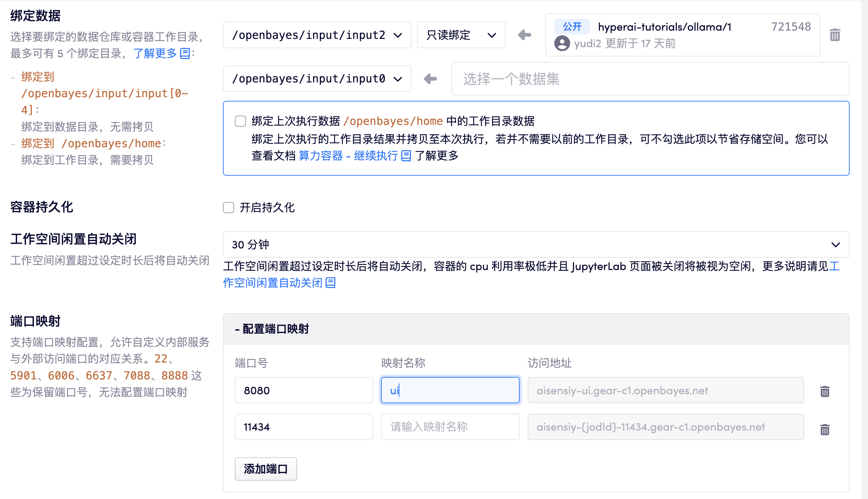
Task: Click the 添加端口 button
Action: [x=266, y=469]
